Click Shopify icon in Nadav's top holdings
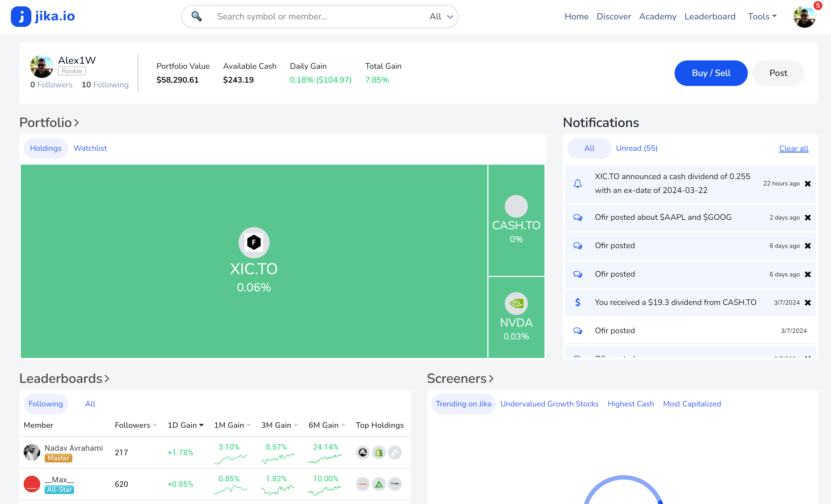831x504 pixels. [379, 452]
